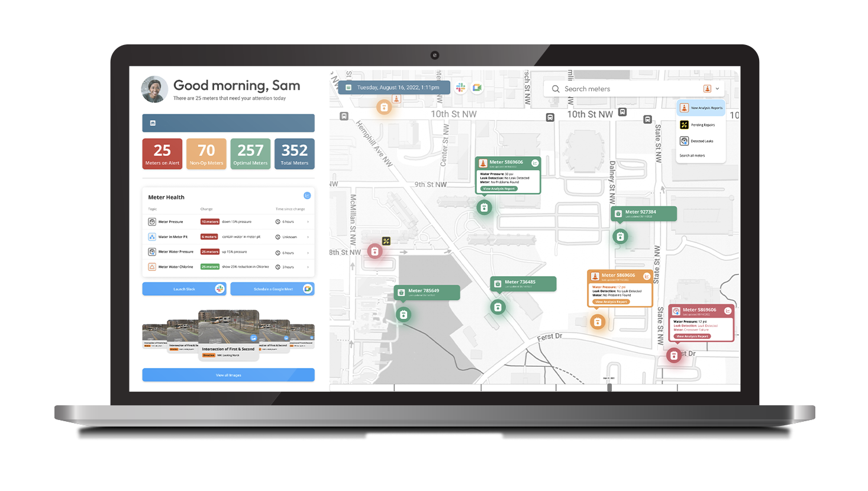This screenshot has height=491, width=868.
Task: Select Detected Leaks in filter menu
Action: click(701, 141)
